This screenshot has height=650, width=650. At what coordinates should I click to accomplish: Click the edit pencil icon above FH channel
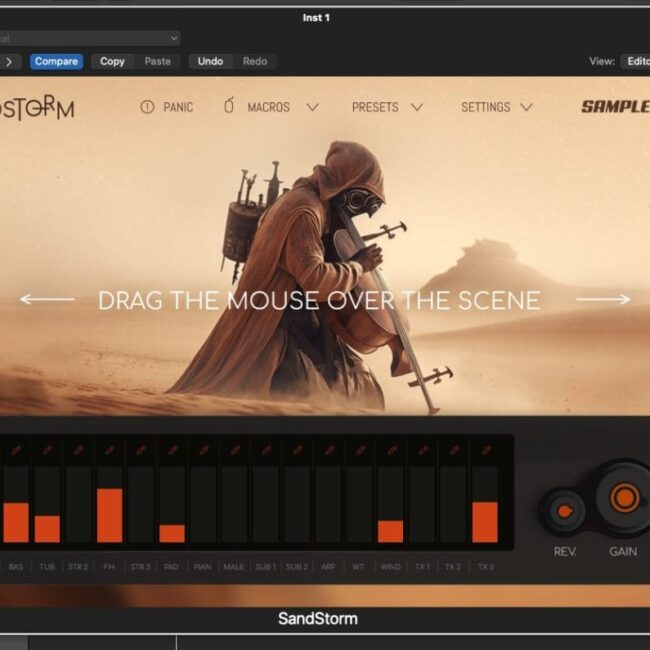pos(110,451)
